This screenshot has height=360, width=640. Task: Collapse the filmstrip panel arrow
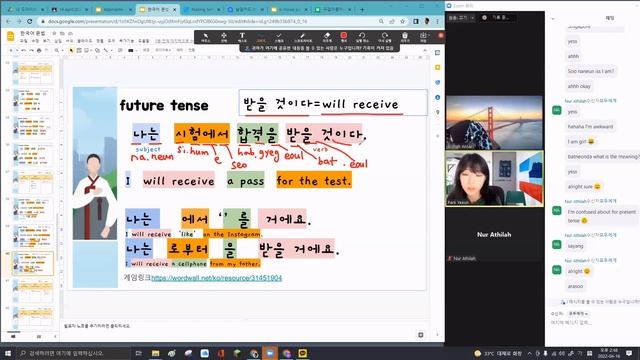tap(56, 337)
